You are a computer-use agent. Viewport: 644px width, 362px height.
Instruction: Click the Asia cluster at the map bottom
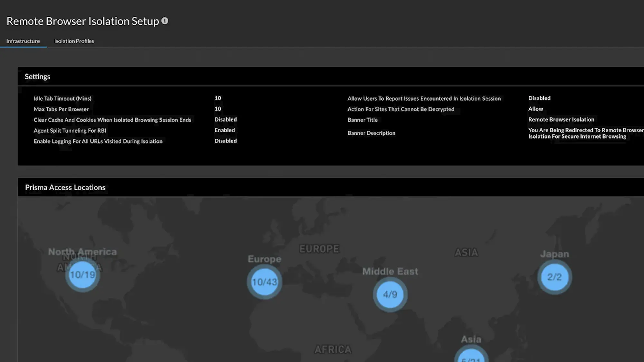[x=471, y=357]
